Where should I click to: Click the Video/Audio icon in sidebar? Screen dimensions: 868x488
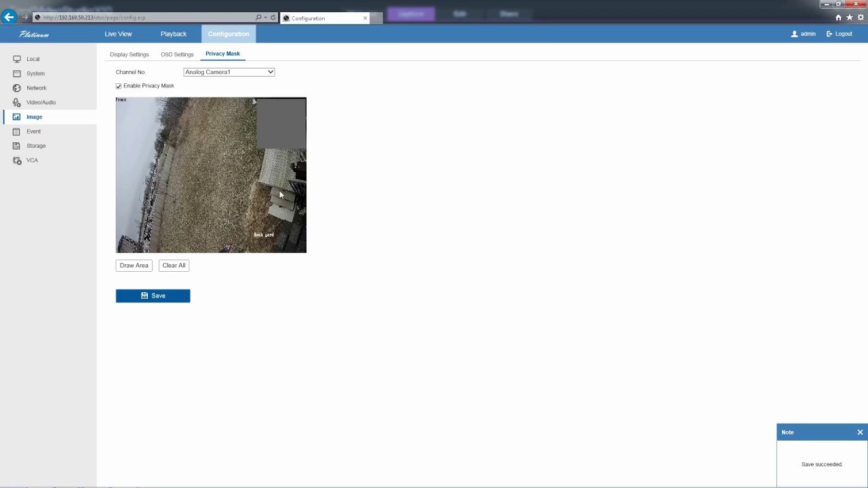[x=17, y=102]
